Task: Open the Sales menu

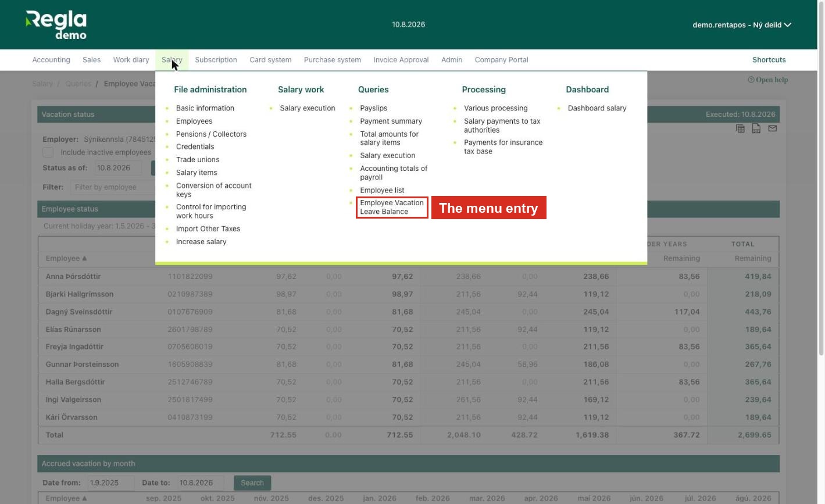Action: [91, 60]
